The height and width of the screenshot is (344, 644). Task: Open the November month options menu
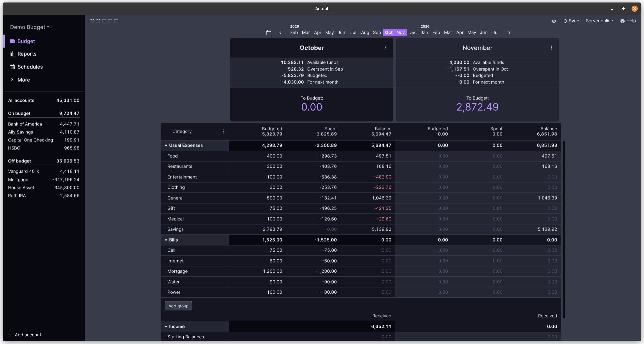click(x=551, y=48)
